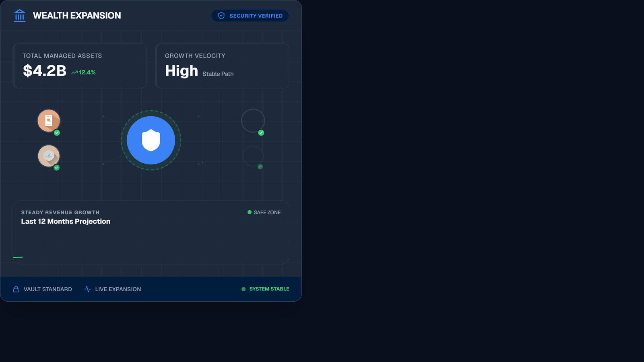Toggle the checkmark under the beige account node
The image size is (644, 362).
(x=56, y=168)
